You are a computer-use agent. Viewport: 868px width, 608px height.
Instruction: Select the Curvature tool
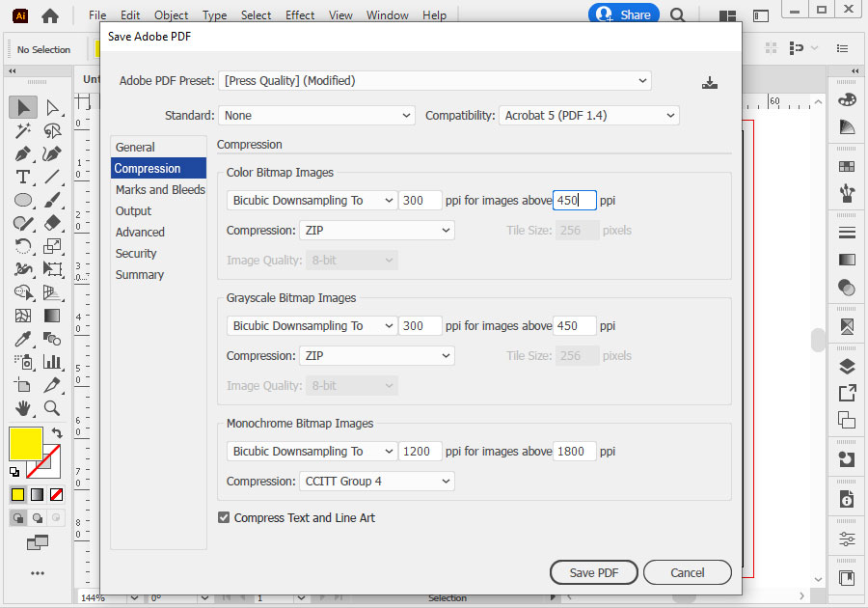(x=53, y=153)
